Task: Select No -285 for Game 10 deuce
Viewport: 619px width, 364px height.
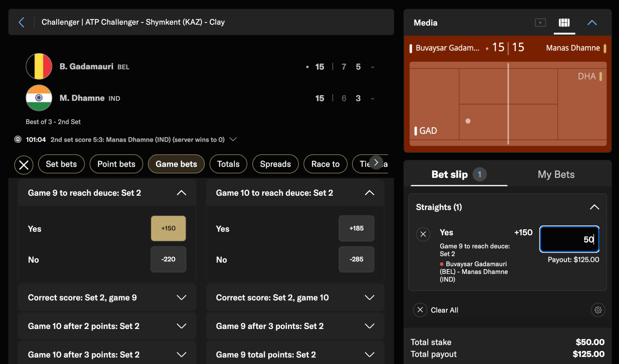Action: point(356,259)
